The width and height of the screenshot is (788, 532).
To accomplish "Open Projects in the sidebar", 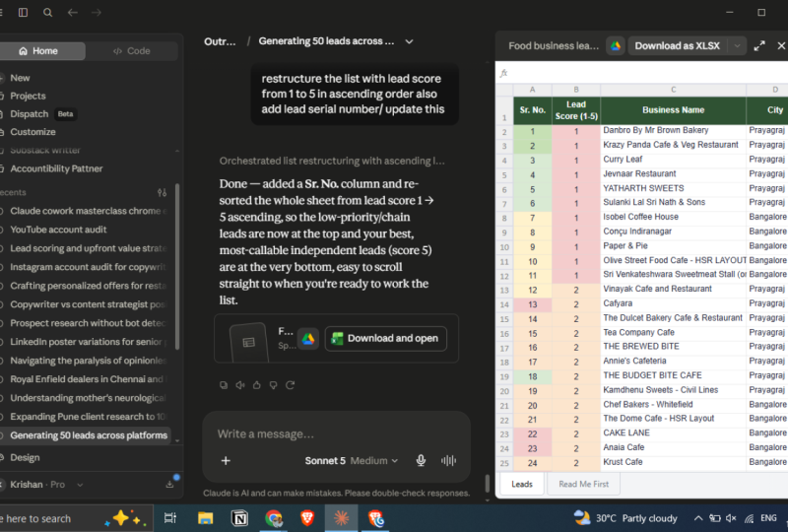I will click(x=28, y=96).
